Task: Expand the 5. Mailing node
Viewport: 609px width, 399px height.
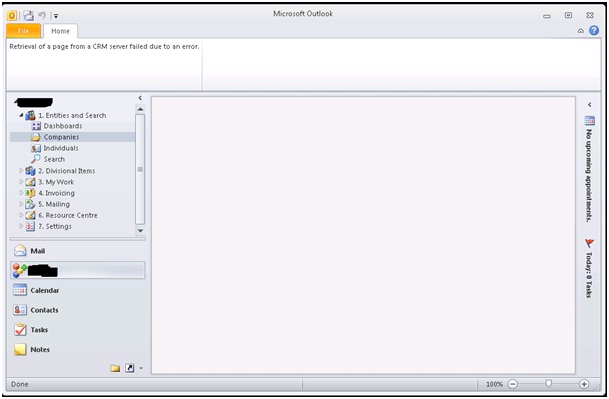Action: [21, 204]
